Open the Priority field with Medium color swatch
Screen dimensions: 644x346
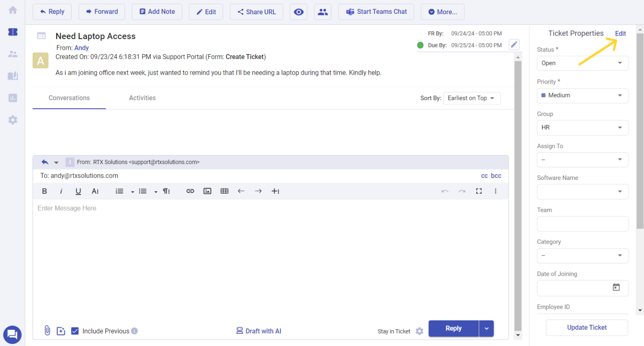(582, 96)
